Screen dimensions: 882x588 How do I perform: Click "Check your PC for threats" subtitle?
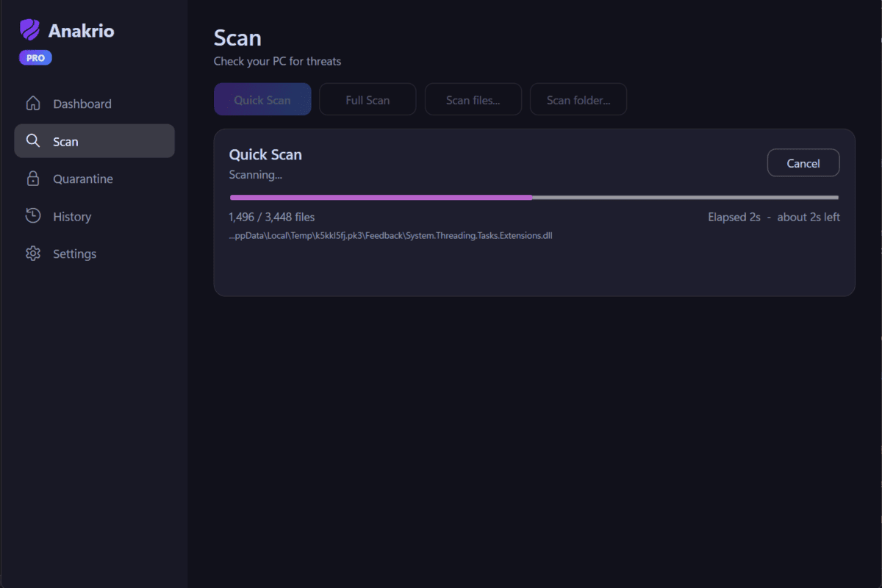[278, 62]
